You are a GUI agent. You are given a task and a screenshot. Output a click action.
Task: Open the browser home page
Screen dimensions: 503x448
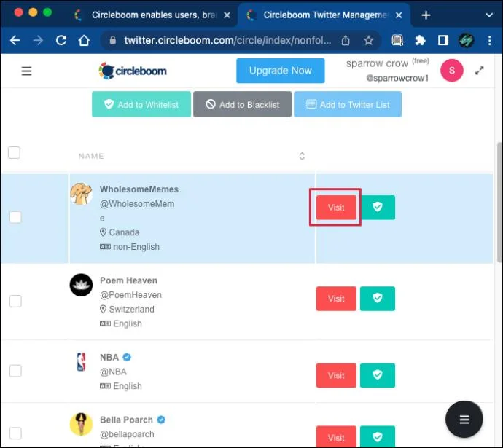pos(84,40)
